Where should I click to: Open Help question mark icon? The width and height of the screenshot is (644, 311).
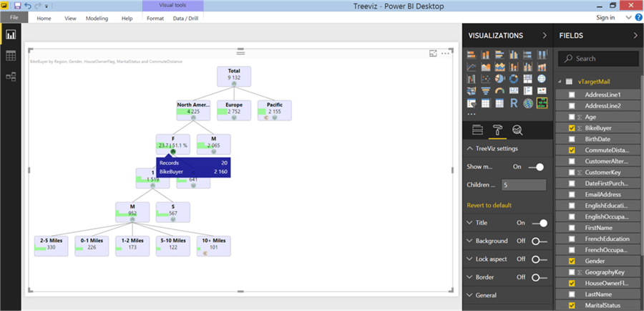point(639,17)
